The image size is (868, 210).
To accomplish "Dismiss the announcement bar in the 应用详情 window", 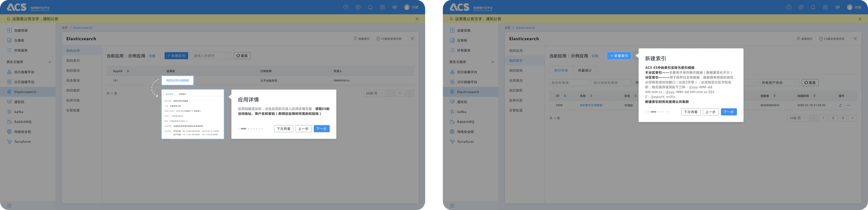I will pos(417,19).
